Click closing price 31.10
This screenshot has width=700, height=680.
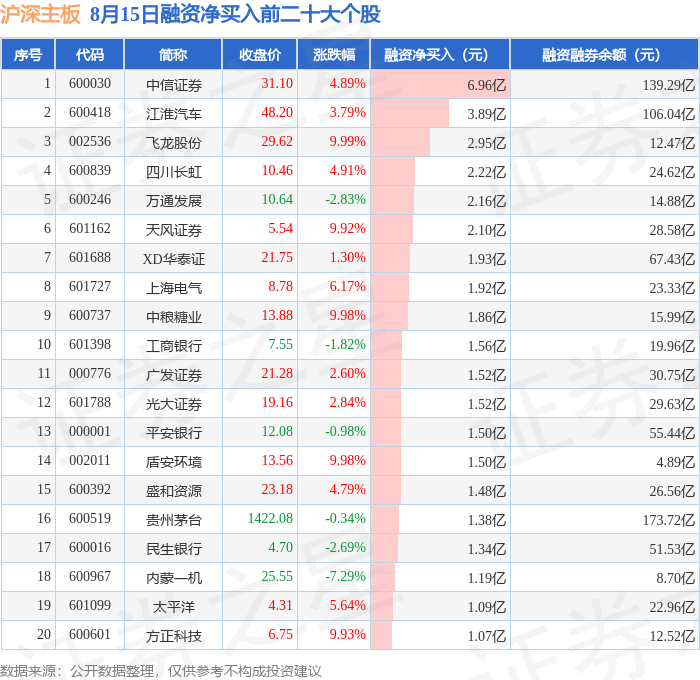[277, 83]
